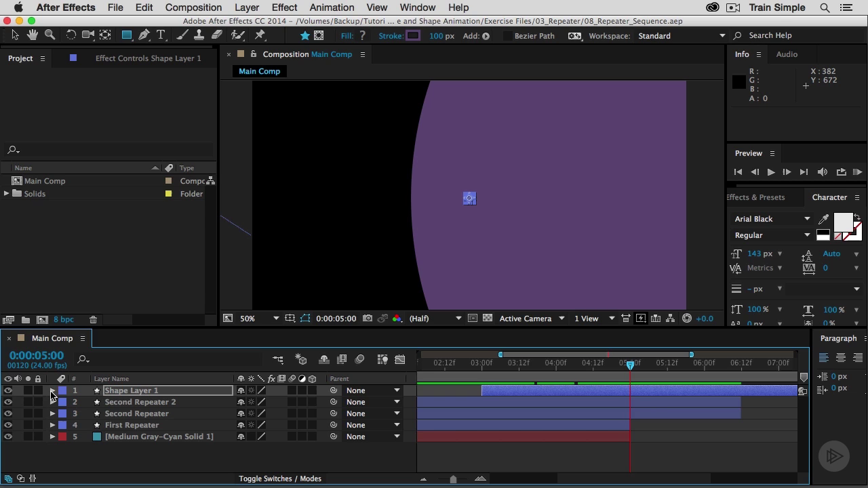The width and height of the screenshot is (868, 488).
Task: Expand the Solids folder in Project
Action: [7, 194]
